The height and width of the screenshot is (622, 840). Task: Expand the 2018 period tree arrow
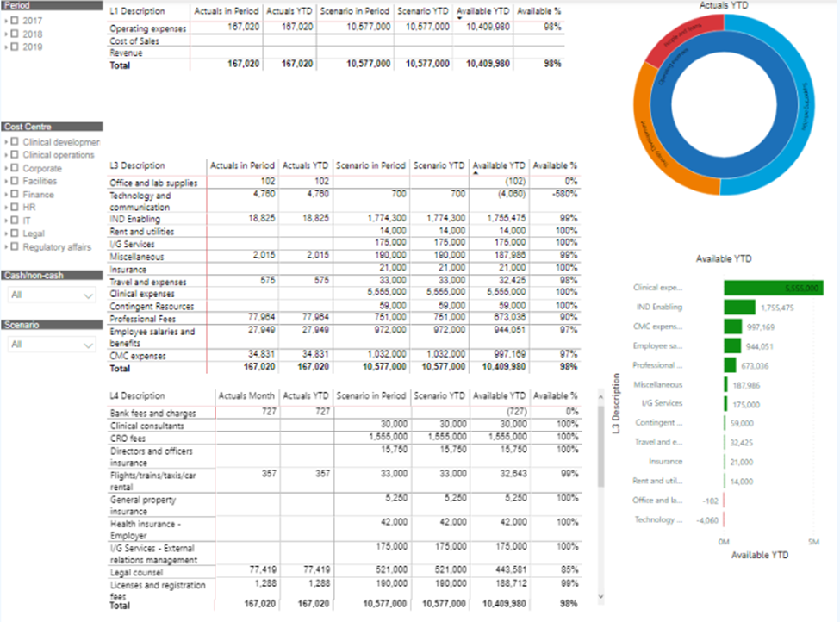point(8,34)
